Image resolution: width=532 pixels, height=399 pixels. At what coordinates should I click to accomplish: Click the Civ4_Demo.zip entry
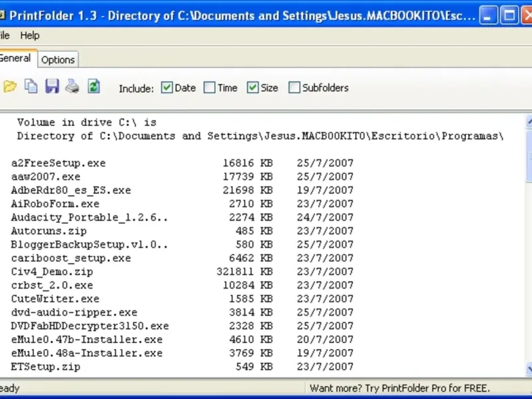(x=52, y=272)
